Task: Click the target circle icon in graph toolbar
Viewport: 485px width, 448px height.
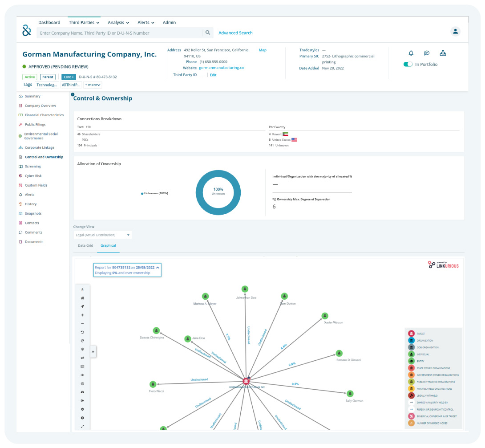Action: (x=82, y=383)
